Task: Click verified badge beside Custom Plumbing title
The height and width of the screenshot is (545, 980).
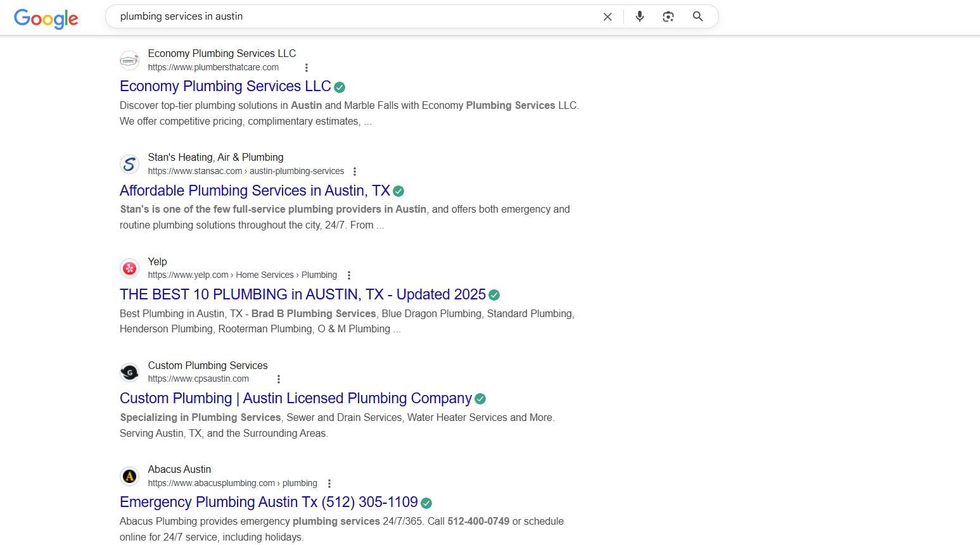Action: [480, 399]
